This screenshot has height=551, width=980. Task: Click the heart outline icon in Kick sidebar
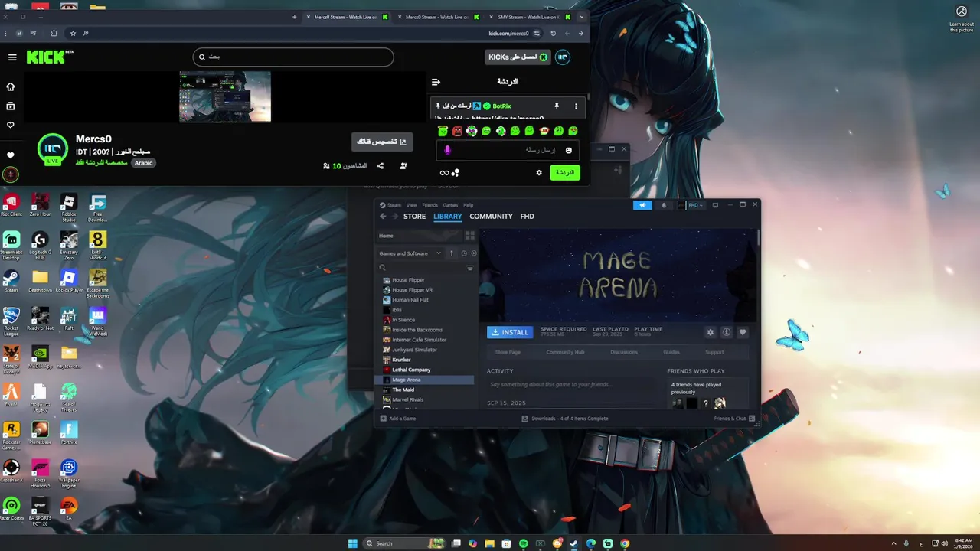[x=11, y=125]
